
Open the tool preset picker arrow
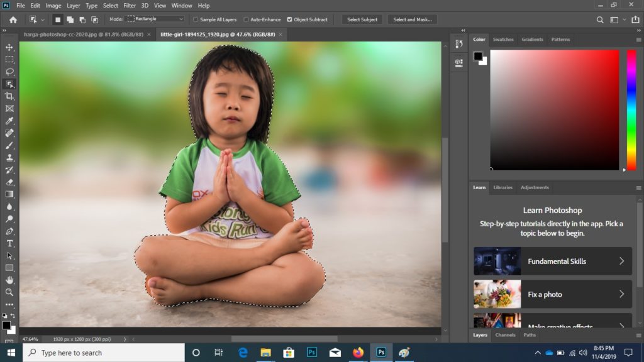pyautogui.click(x=43, y=19)
